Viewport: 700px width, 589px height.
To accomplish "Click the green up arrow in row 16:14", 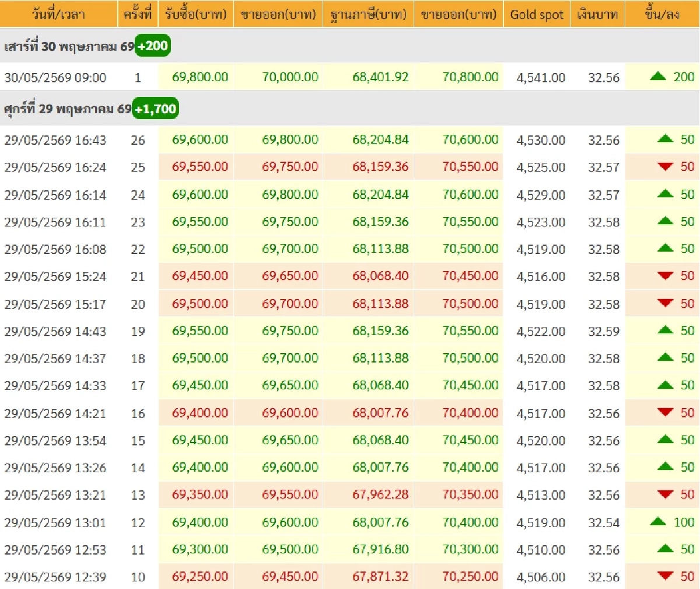I will (x=665, y=194).
